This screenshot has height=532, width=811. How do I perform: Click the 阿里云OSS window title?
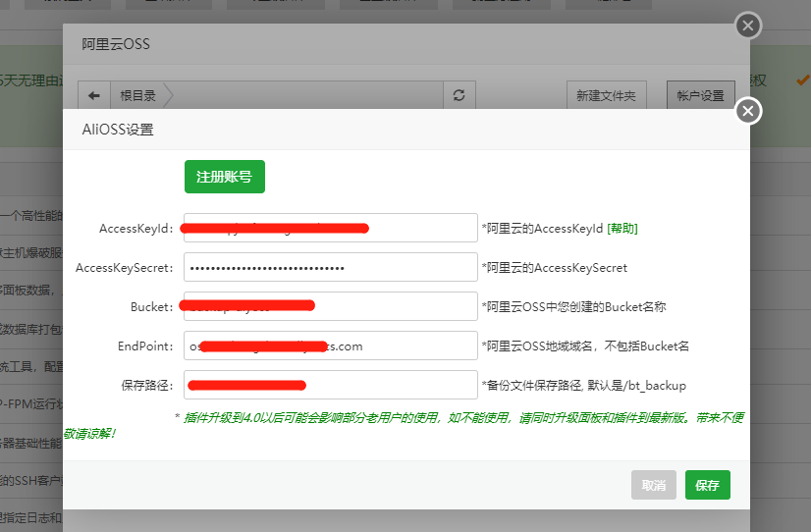[x=116, y=44]
